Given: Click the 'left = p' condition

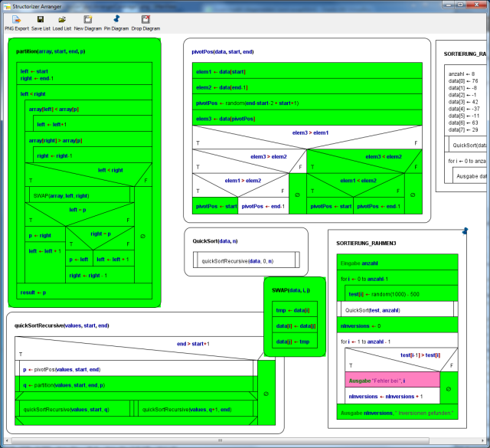Looking at the screenshot, I should click(x=77, y=210).
